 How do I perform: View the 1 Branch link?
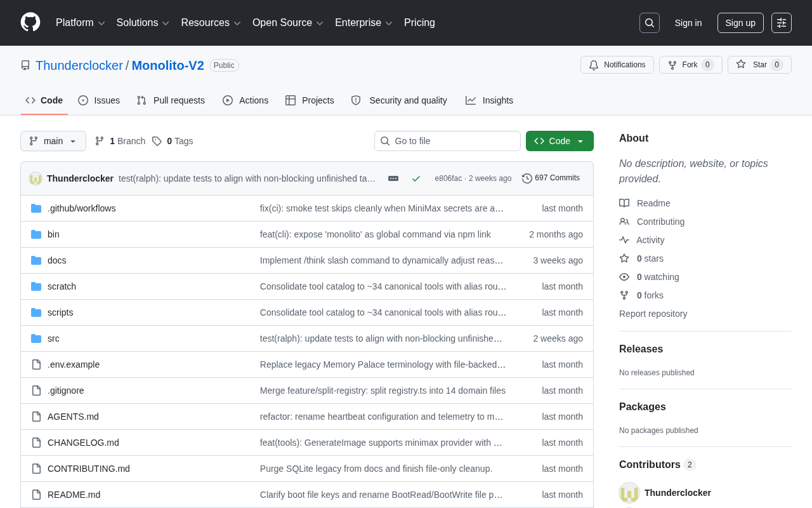[x=120, y=141]
